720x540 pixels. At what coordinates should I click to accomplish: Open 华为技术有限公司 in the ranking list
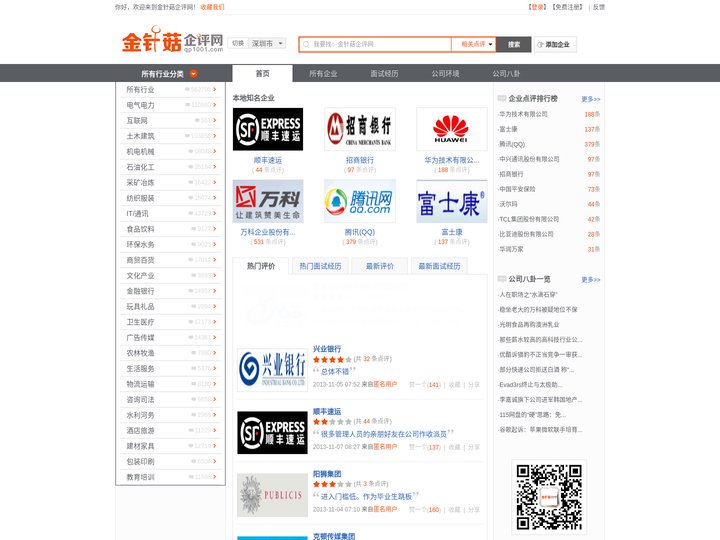[x=523, y=114]
